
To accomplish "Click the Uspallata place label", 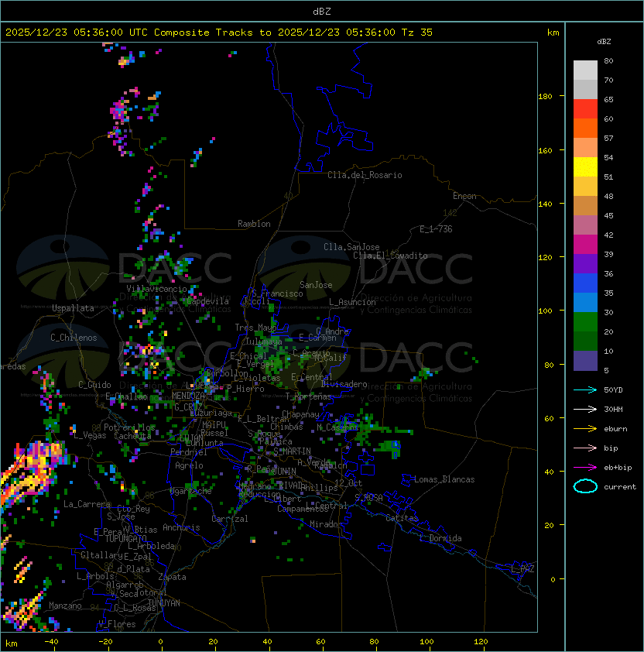I will 74,308.
